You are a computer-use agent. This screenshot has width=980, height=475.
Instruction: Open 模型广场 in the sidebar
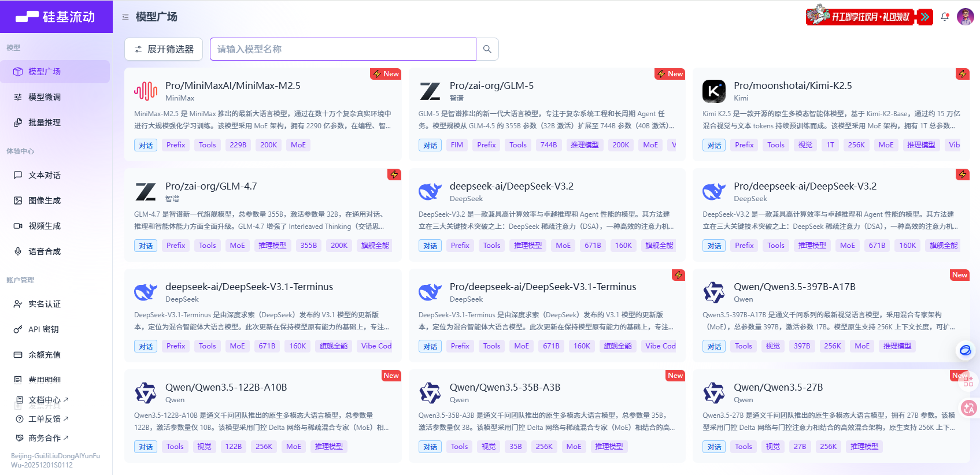coord(55,72)
